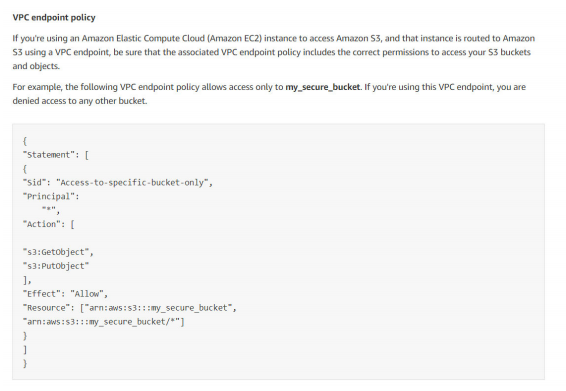The image size is (566, 391).
Task: Click the "Action": [ line
Action: 48,224
